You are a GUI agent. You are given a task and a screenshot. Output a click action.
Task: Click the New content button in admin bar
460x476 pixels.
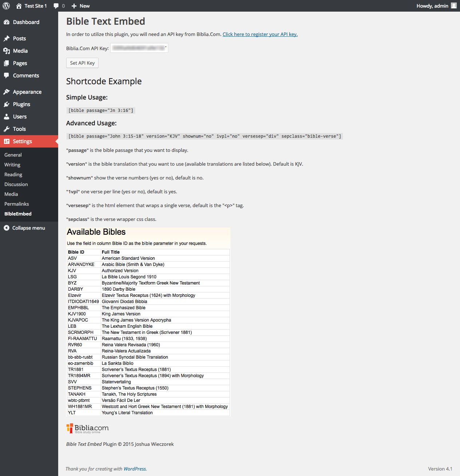(x=80, y=6)
